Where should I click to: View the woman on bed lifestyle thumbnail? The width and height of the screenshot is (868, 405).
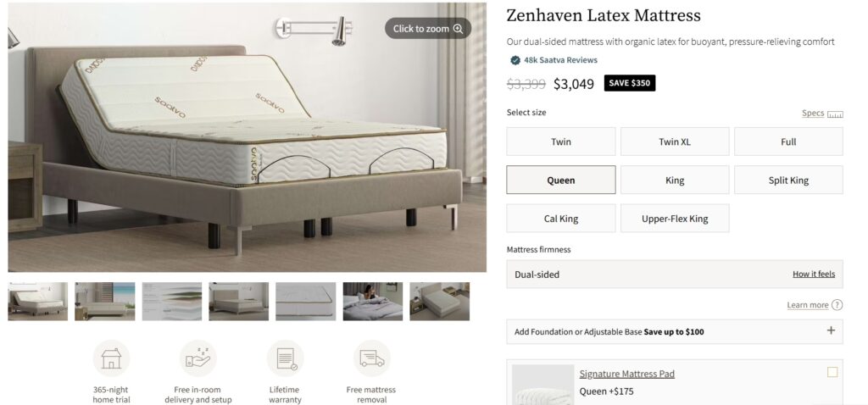click(x=373, y=302)
